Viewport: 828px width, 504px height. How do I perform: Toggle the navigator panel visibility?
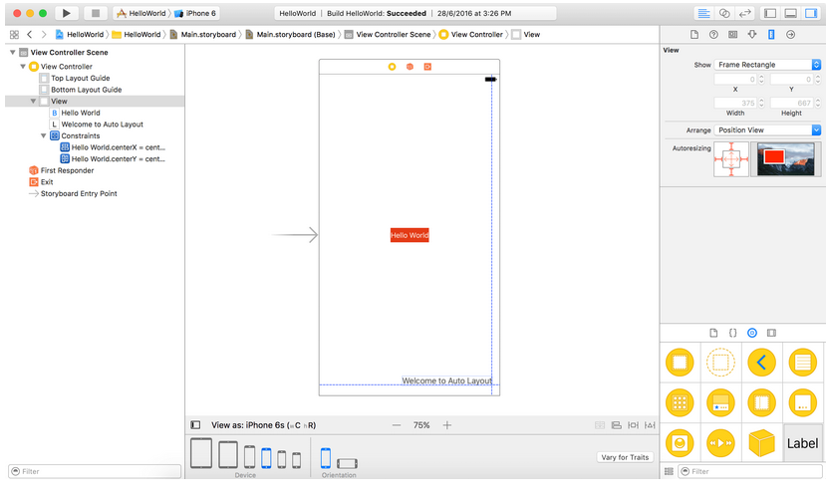coord(770,13)
